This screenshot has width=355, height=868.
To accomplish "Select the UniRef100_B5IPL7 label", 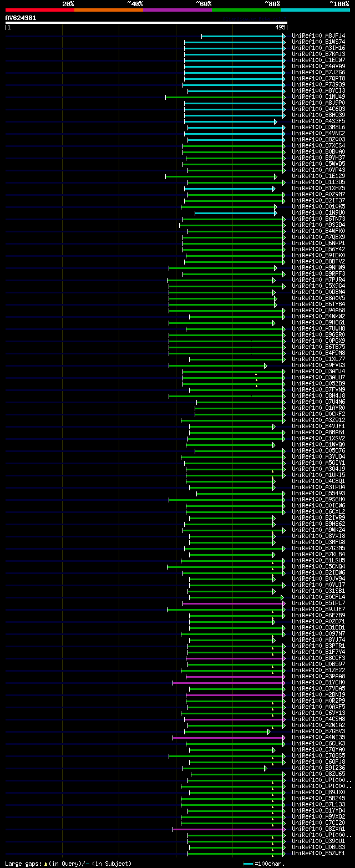I will 318,603.
